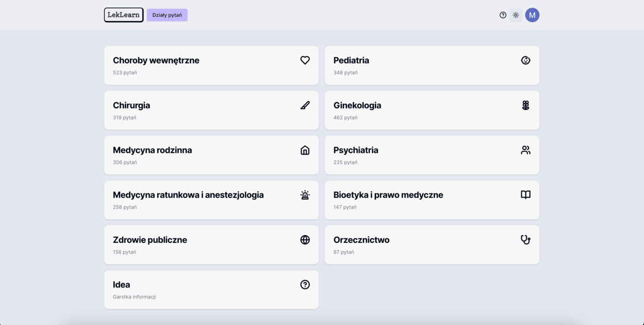Screen dimensions: 644x325
Task: Select the scalpel icon on Chirurgia card
Action: (x=305, y=105)
